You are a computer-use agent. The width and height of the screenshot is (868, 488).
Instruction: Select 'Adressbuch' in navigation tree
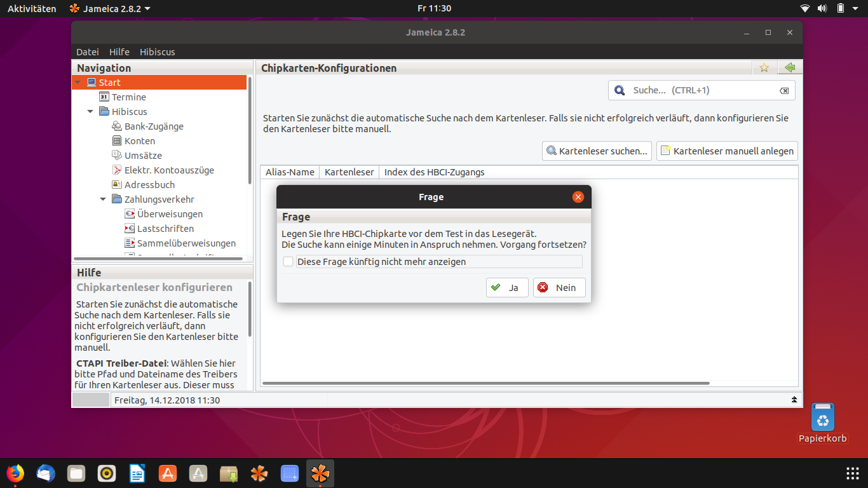(149, 185)
